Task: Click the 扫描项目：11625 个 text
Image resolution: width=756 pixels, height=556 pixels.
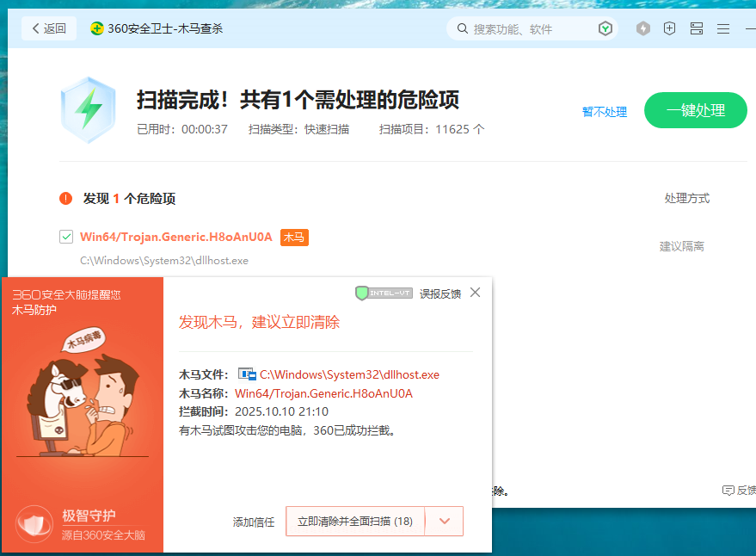Action: [x=432, y=129]
